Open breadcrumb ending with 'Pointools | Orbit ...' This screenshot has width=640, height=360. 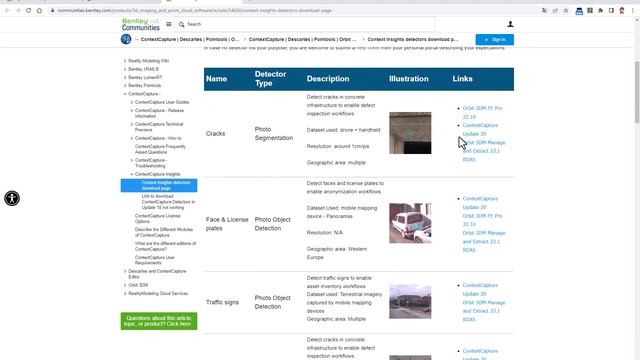[x=302, y=40]
